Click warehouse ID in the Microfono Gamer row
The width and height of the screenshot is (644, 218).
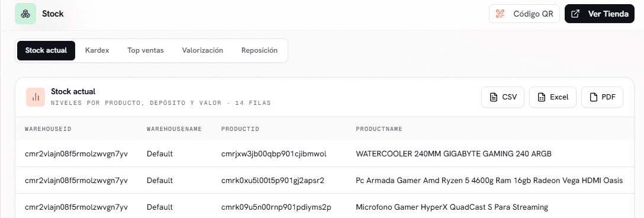76,207
